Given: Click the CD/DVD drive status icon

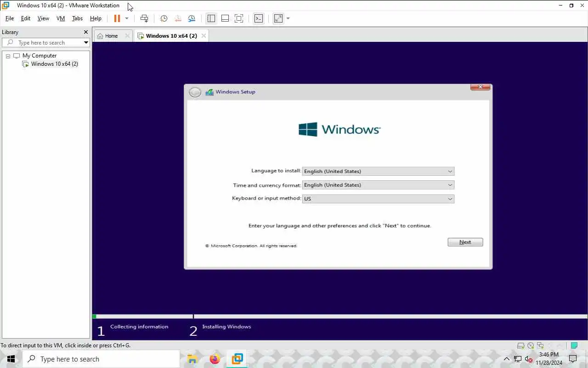Looking at the screenshot, I should (531, 345).
